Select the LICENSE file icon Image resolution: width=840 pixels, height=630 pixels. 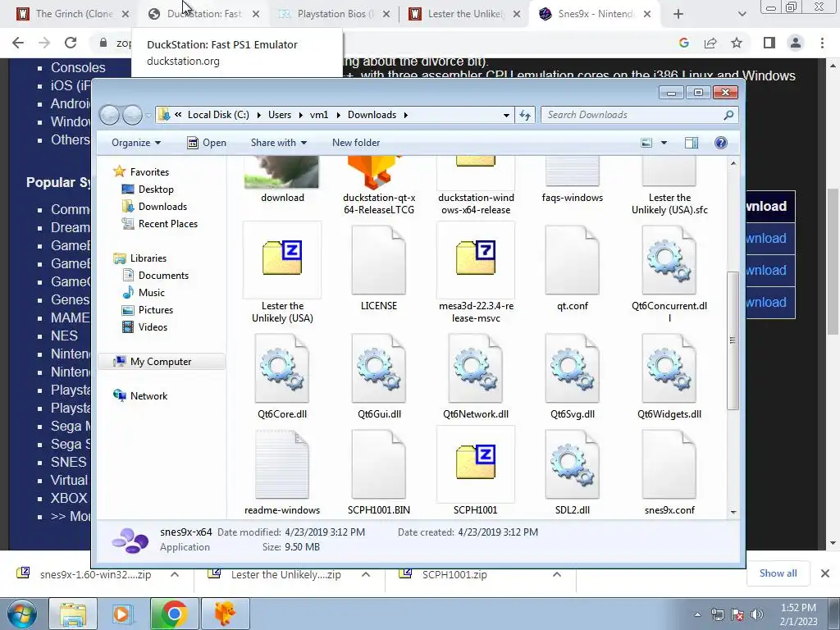pos(379,260)
